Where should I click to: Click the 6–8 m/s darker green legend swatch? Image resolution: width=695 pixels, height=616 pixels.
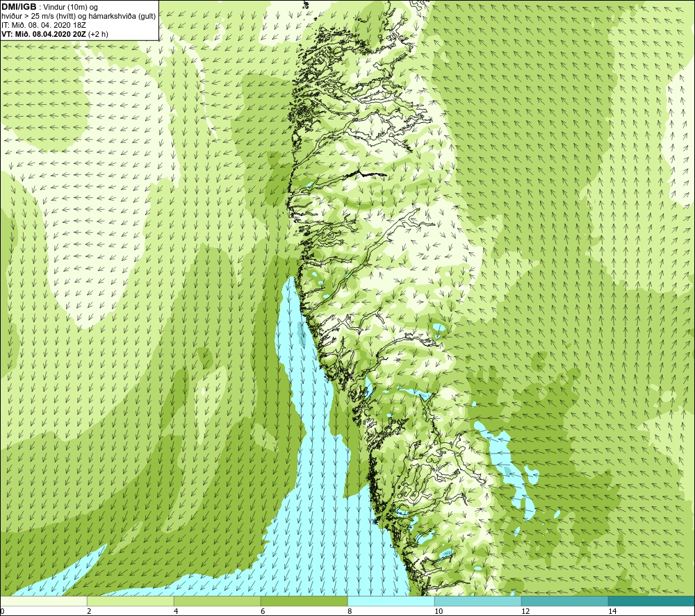click(x=304, y=601)
